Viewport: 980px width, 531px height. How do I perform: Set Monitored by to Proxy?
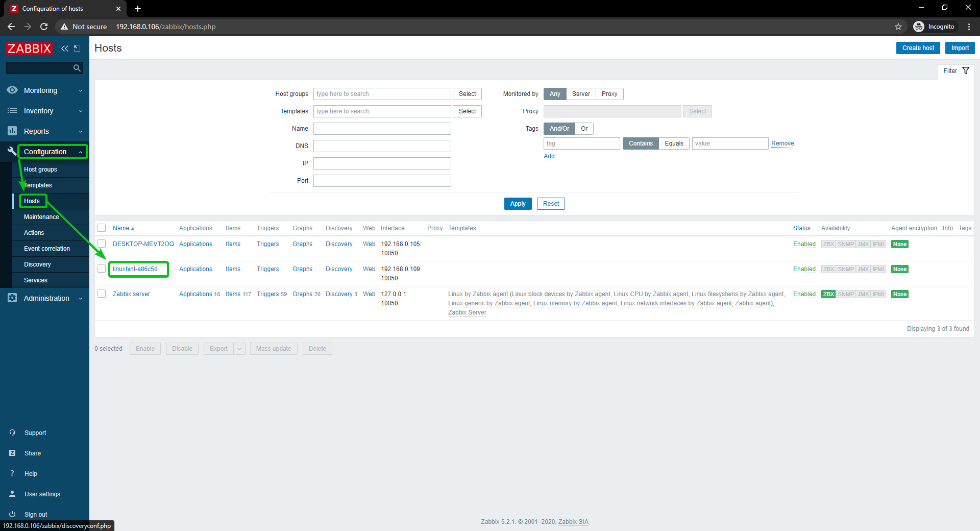[x=609, y=94]
